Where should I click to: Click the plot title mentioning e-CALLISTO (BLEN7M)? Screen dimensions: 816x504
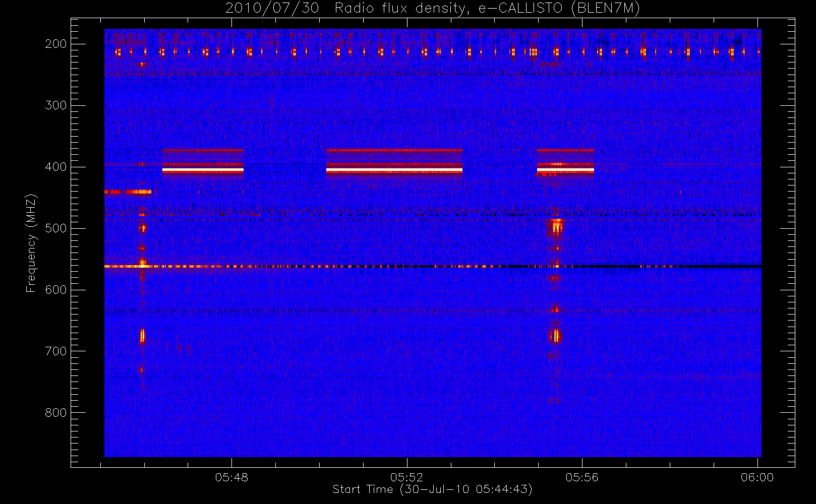tap(433, 9)
